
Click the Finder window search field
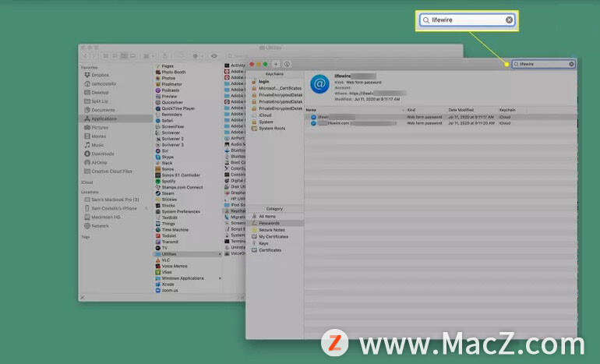pyautogui.click(x=236, y=56)
